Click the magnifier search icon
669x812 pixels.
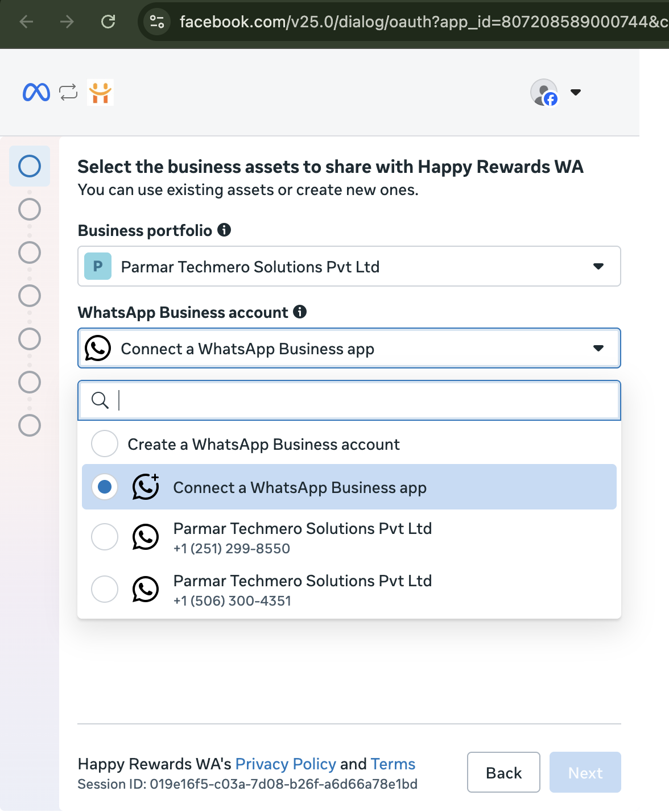[x=100, y=400]
